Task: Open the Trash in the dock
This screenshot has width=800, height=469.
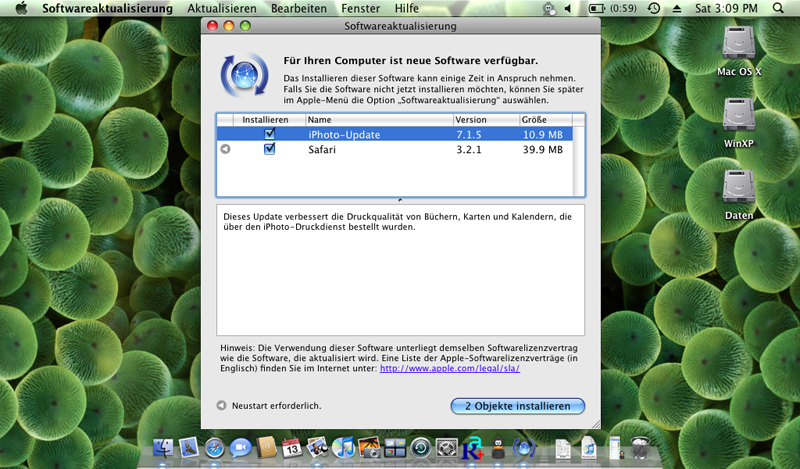Action: (641, 449)
